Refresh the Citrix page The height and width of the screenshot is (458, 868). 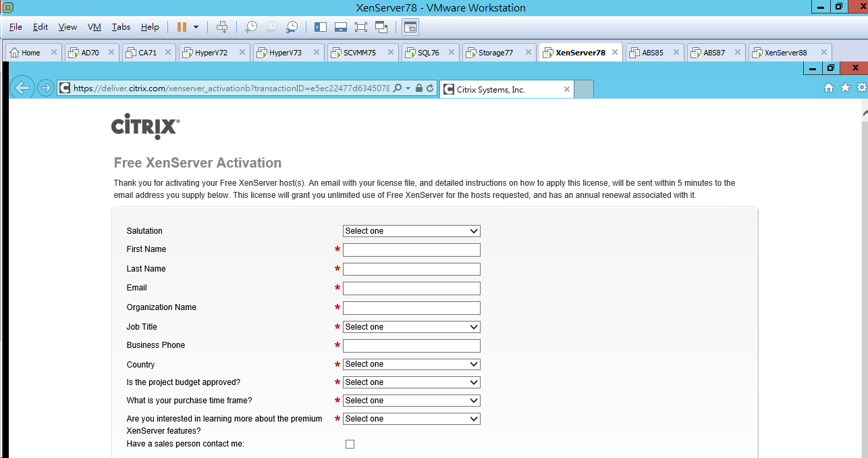(x=430, y=88)
